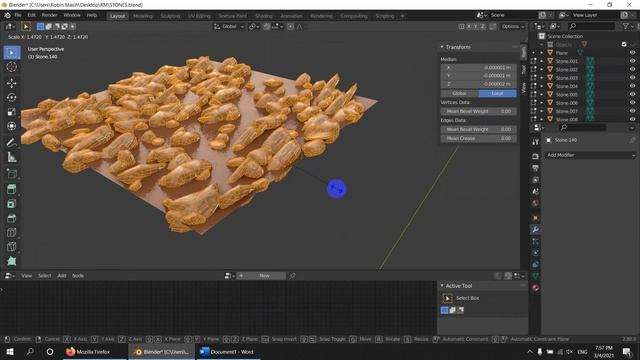Open the World properties tab icon
Screen dimensions: 640x360
(x=536, y=203)
